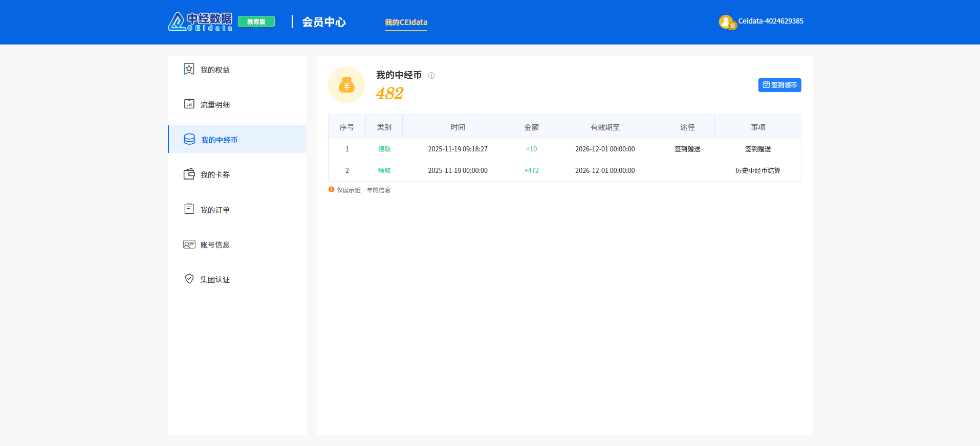Click the 时间 column header
Viewport: 980px width, 446px height.
pos(458,127)
